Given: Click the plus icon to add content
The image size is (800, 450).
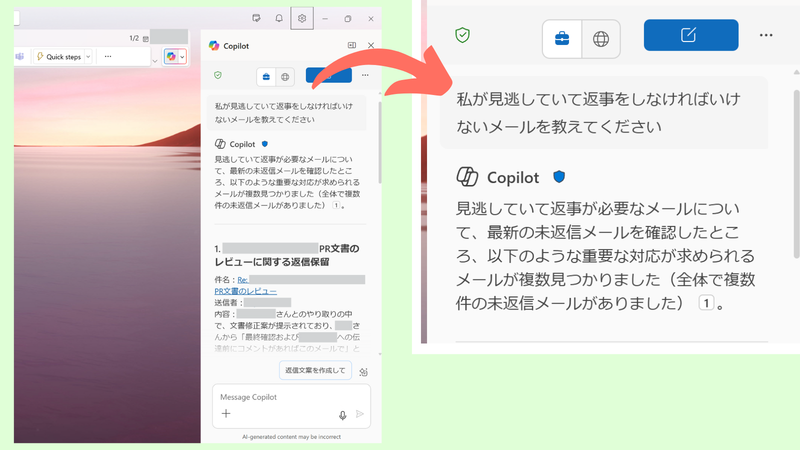Looking at the screenshot, I should coord(226,414).
